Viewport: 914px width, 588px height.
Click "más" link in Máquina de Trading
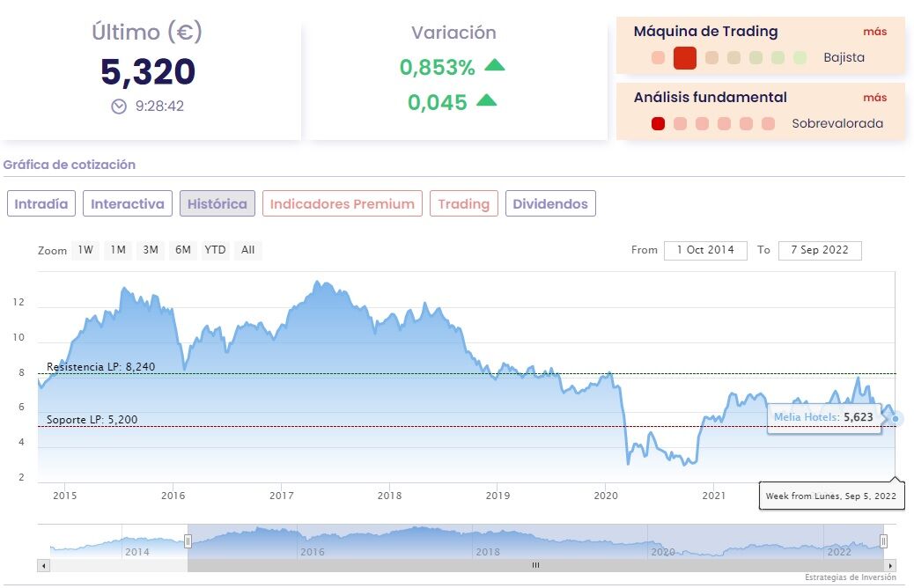tap(874, 32)
